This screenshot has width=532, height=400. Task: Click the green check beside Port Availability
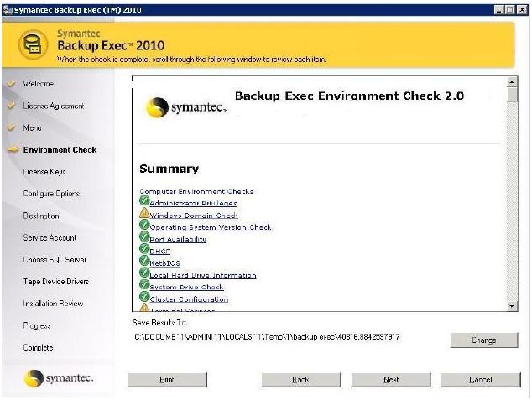[144, 236]
